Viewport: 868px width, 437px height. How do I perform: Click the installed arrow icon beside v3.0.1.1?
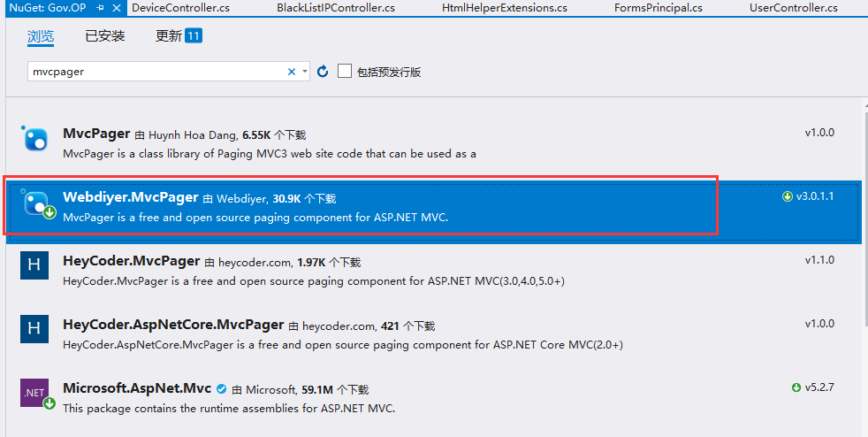(x=788, y=196)
